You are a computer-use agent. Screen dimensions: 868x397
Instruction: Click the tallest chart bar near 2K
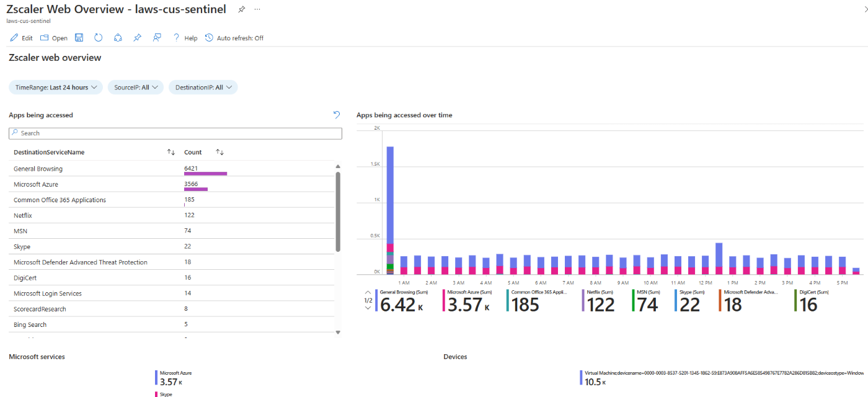tap(390, 210)
